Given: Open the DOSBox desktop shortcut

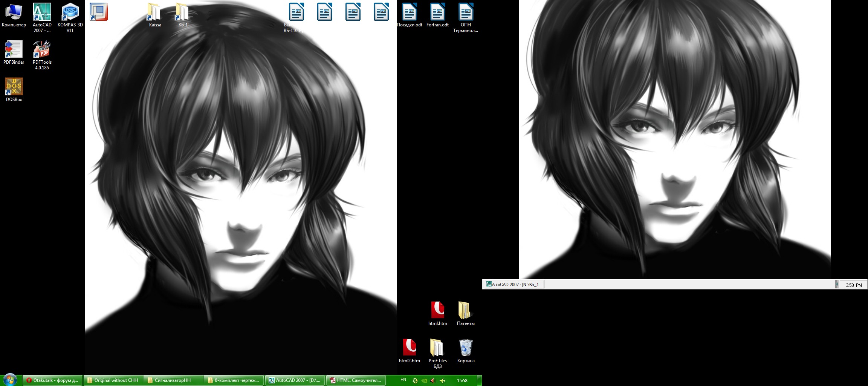Looking at the screenshot, I should tap(14, 87).
